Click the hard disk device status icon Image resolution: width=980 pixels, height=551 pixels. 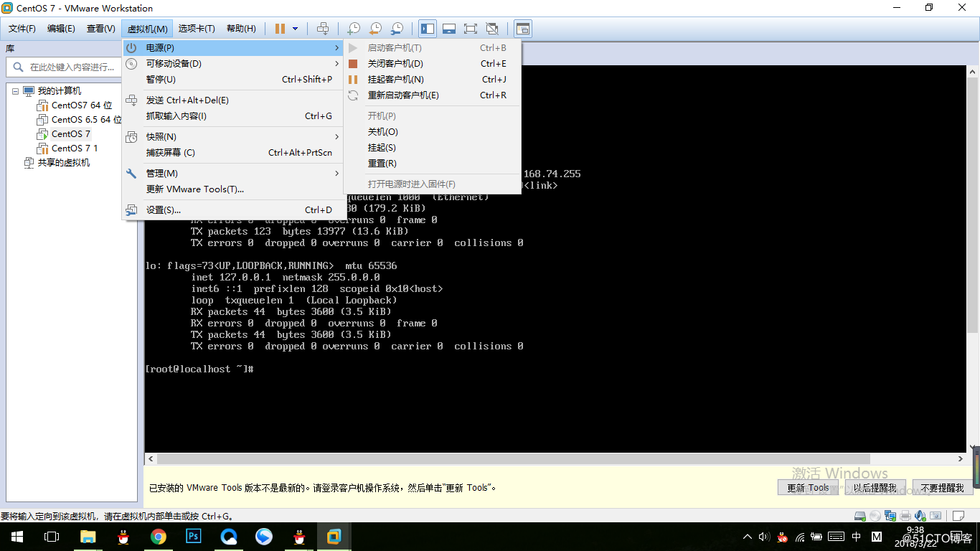click(860, 516)
